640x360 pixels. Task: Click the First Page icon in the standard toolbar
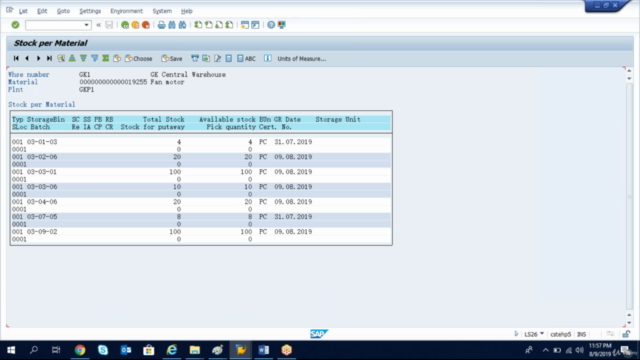point(198,25)
